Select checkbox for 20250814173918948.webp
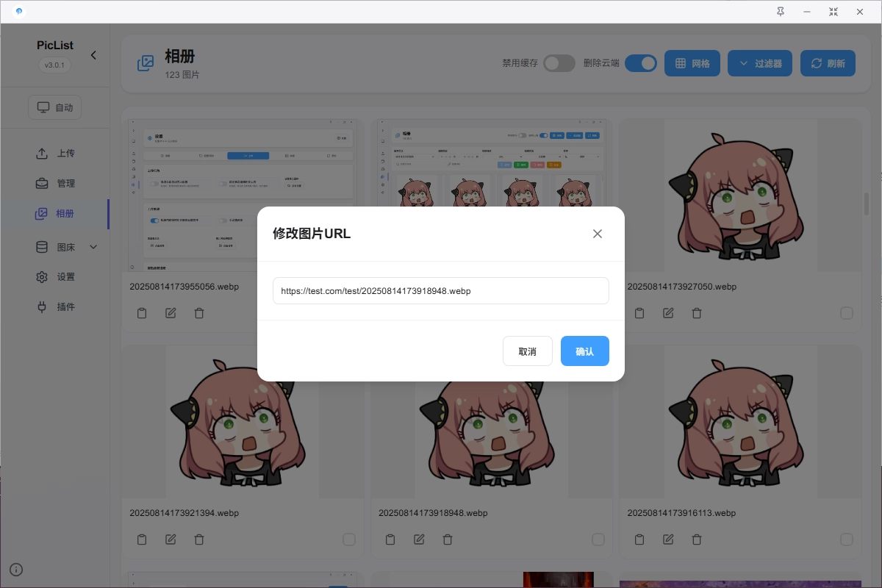 tap(598, 539)
